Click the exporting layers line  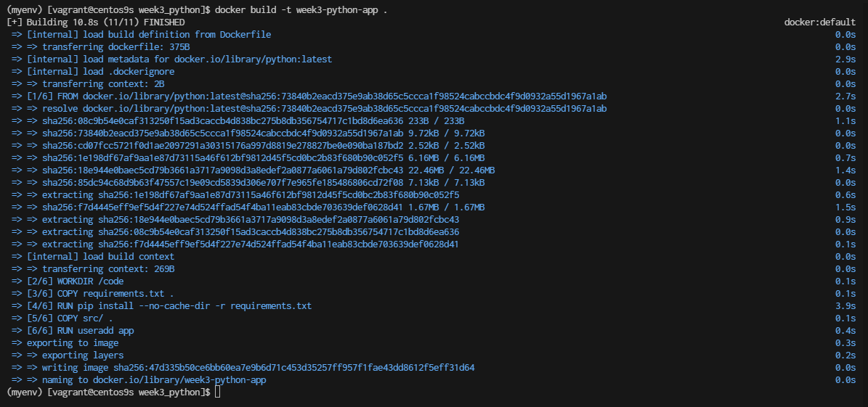click(68, 355)
